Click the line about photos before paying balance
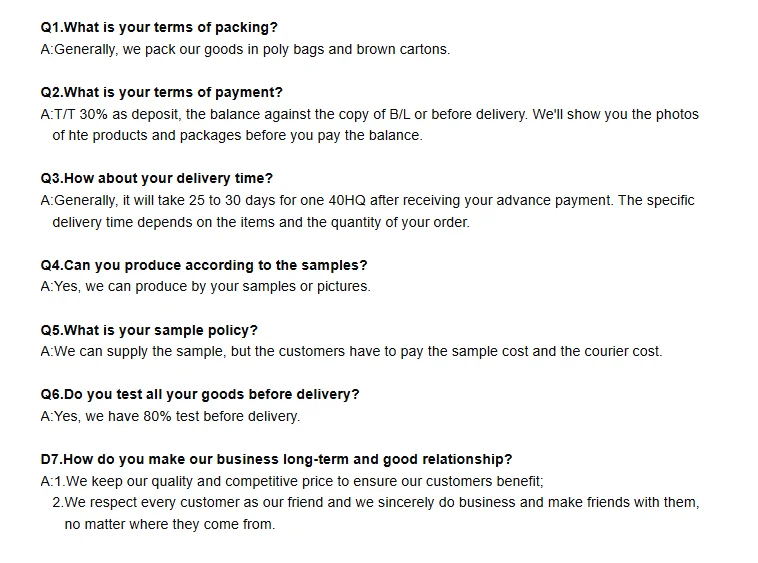Viewport: 758px width, 563px height. pyautogui.click(x=237, y=135)
